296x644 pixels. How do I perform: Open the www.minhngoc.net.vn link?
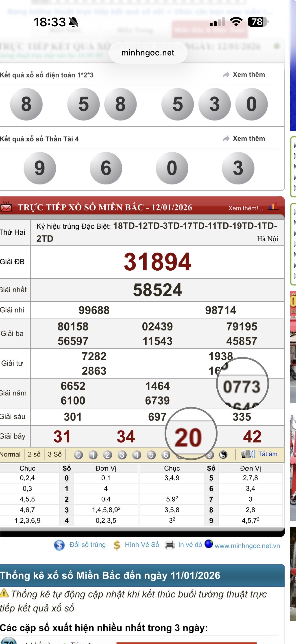[247, 546]
